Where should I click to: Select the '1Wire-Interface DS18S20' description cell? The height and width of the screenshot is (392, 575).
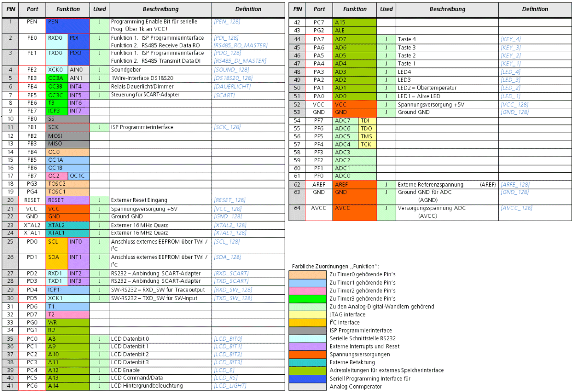pyautogui.click(x=160, y=78)
